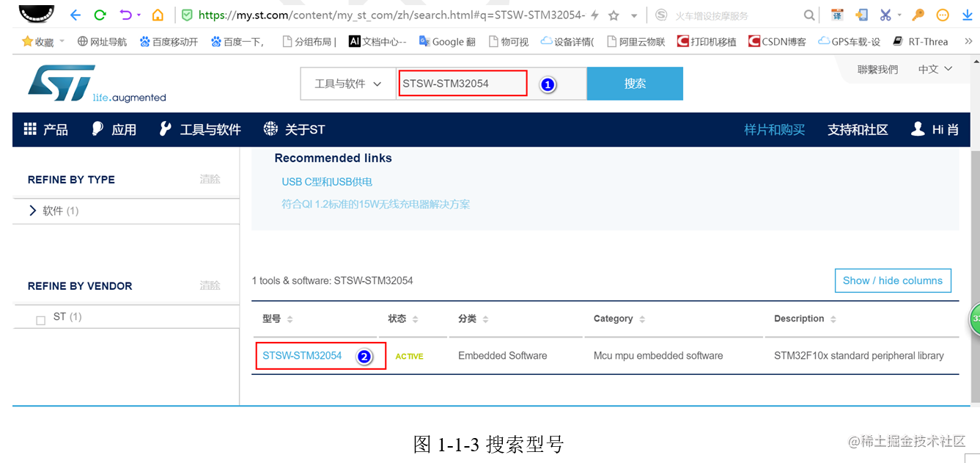Tick the ST (1) vendor checkbox
980x463 pixels.
coord(41,321)
